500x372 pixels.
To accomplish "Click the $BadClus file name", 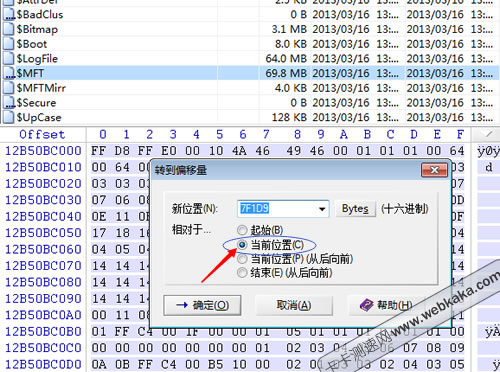I will (x=40, y=15).
